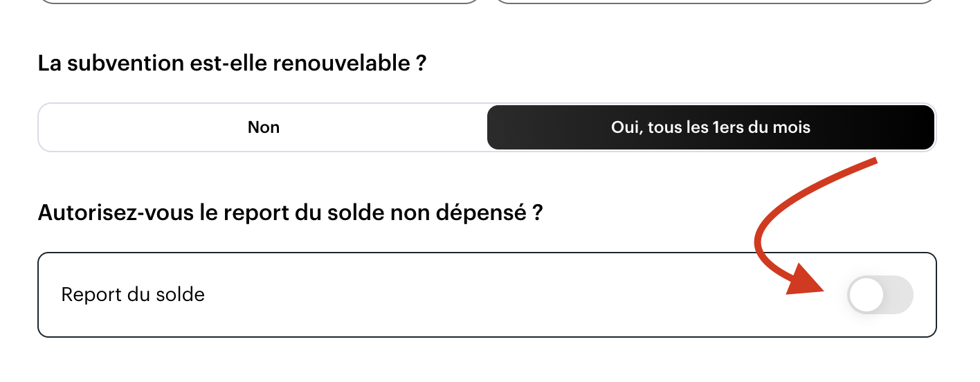Image resolution: width=980 pixels, height=382 pixels.
Task: Click the word "Non" in the segmented control
Action: (x=264, y=127)
